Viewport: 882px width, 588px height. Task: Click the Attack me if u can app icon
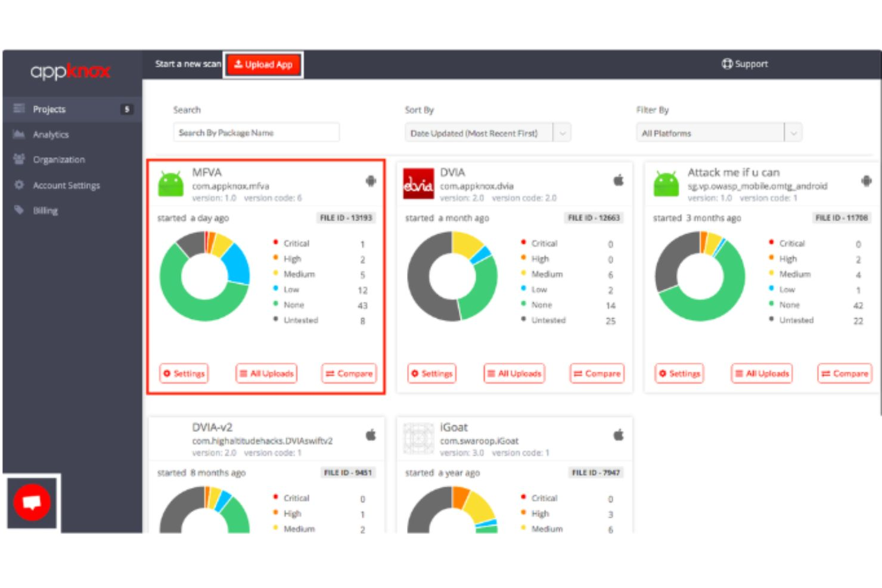[x=666, y=184]
